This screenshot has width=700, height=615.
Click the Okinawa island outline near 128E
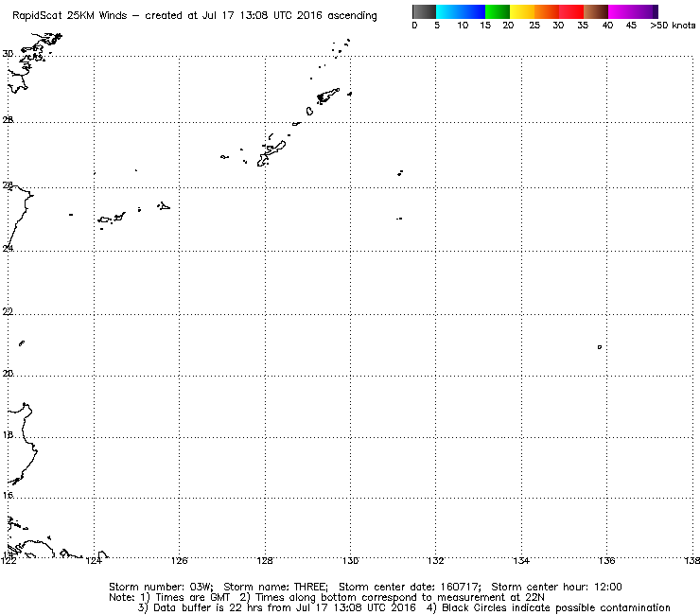coord(271,154)
